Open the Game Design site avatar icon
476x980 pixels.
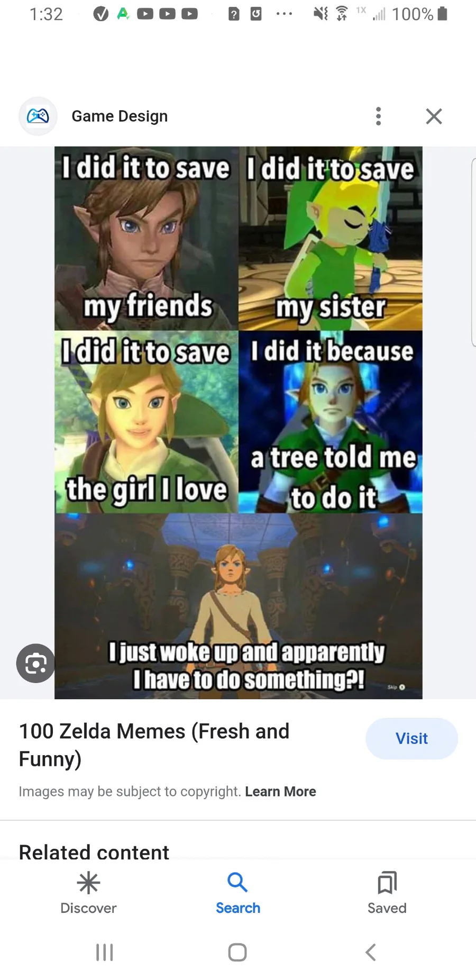tap(38, 116)
